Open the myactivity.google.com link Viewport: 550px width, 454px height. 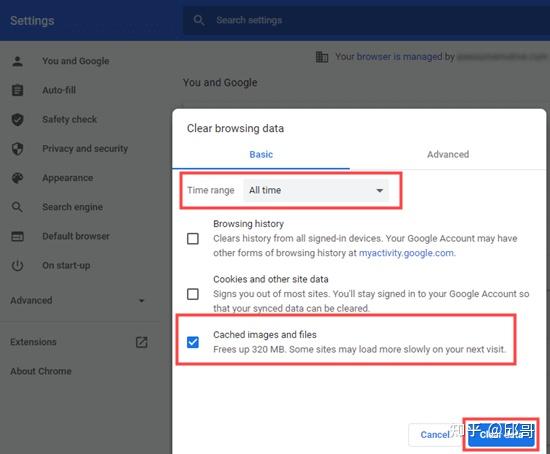coord(407,253)
